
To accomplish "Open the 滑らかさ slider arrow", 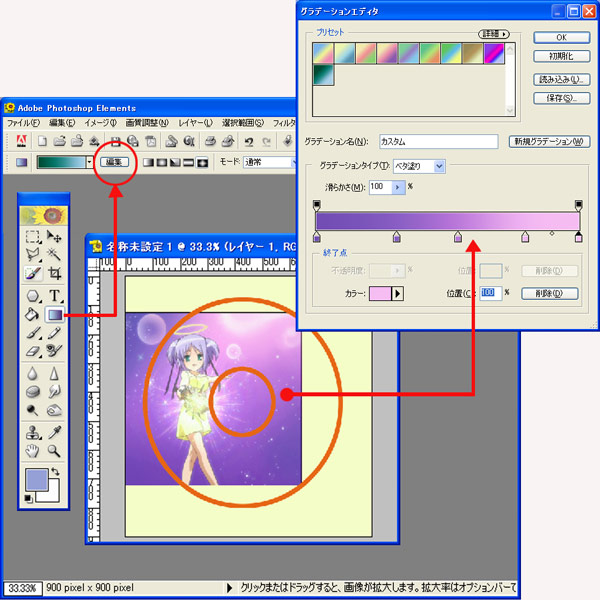I will [x=398, y=187].
